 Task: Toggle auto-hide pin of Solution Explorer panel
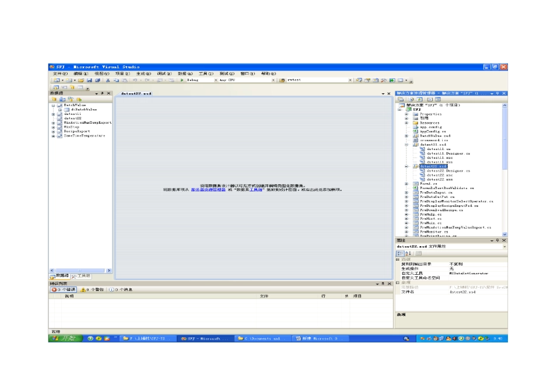[x=497, y=93]
